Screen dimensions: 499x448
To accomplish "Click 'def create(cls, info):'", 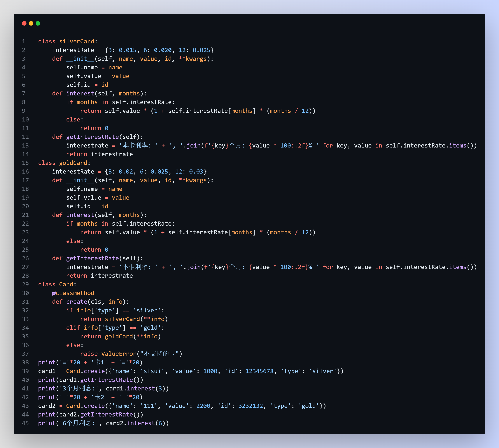I will (91, 302).
